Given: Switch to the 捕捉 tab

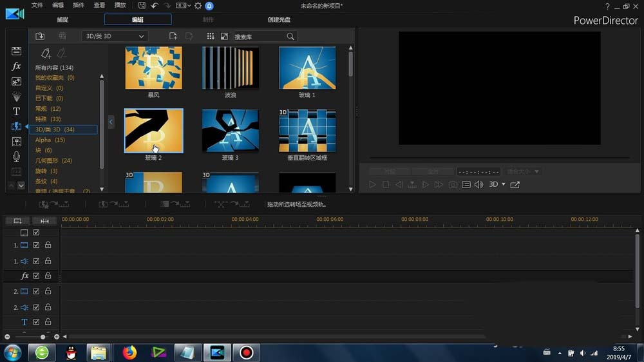Looking at the screenshot, I should coord(62,19).
